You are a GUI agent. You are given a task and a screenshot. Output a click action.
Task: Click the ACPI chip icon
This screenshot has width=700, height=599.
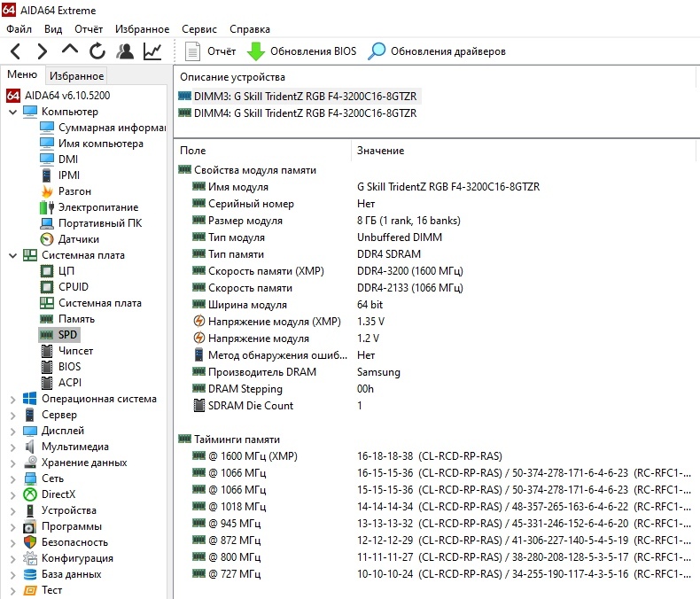[47, 383]
